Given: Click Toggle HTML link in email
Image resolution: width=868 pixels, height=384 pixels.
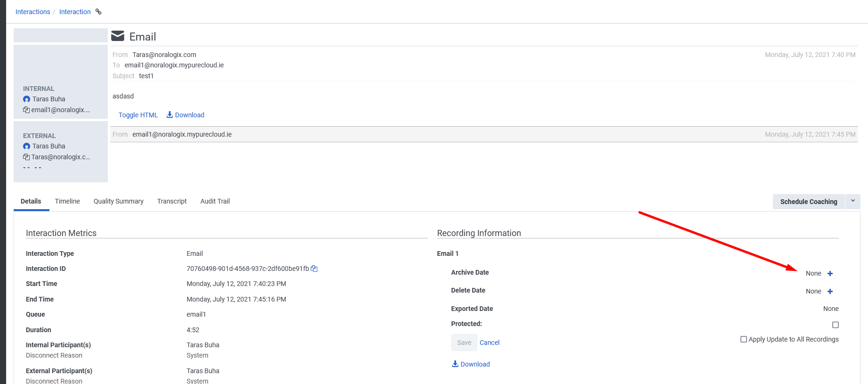Looking at the screenshot, I should 138,115.
